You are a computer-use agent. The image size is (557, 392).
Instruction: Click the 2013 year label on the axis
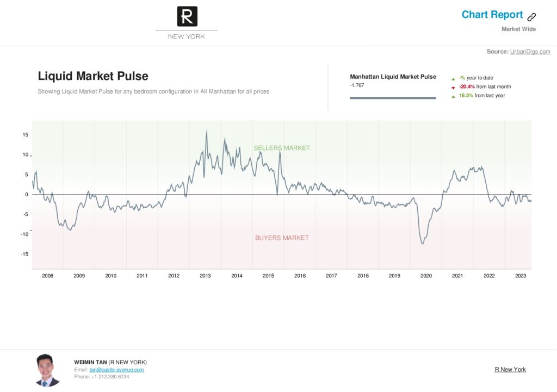point(205,276)
